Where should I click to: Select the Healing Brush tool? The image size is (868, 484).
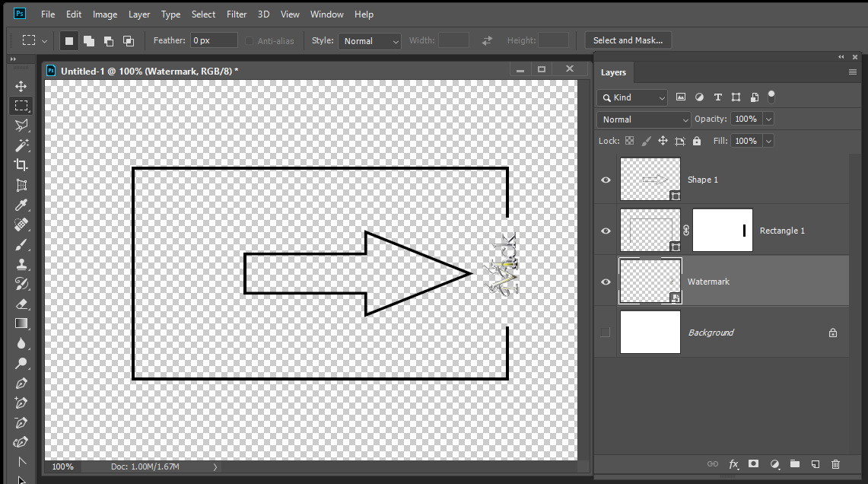pyautogui.click(x=21, y=224)
